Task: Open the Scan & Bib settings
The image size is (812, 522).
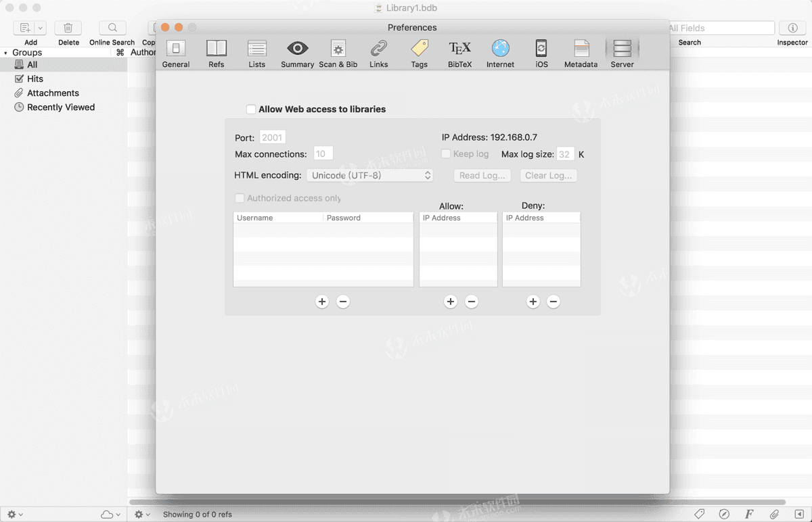Action: pos(338,53)
